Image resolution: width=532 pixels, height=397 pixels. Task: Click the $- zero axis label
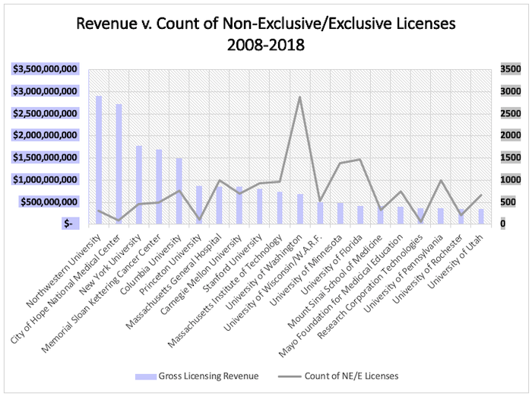(69, 224)
